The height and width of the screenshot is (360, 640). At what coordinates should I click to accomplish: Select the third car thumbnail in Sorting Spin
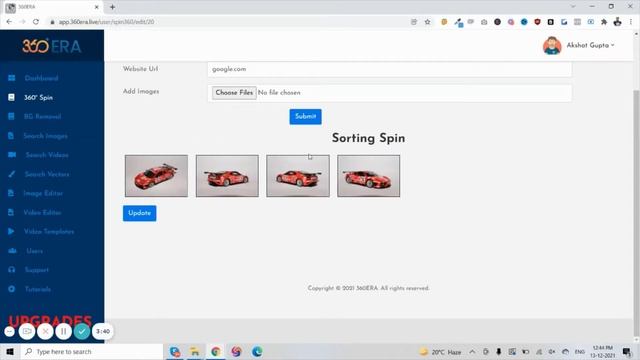(298, 176)
